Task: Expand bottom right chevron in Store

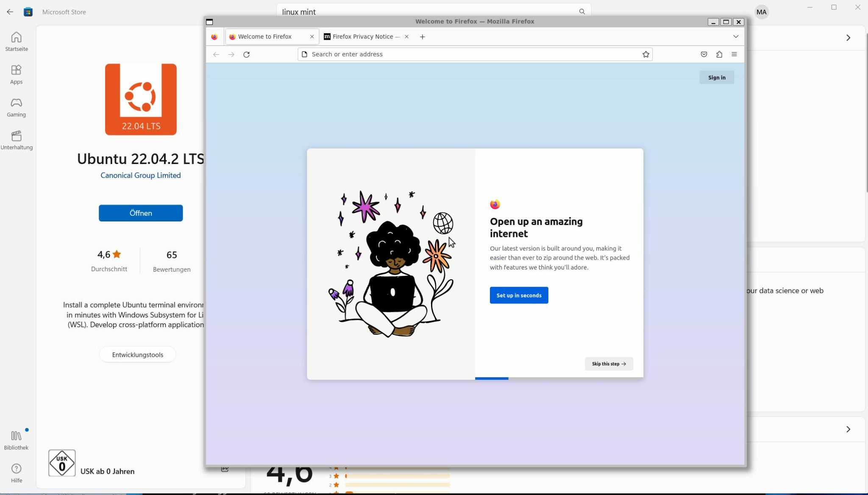Action: (x=848, y=429)
